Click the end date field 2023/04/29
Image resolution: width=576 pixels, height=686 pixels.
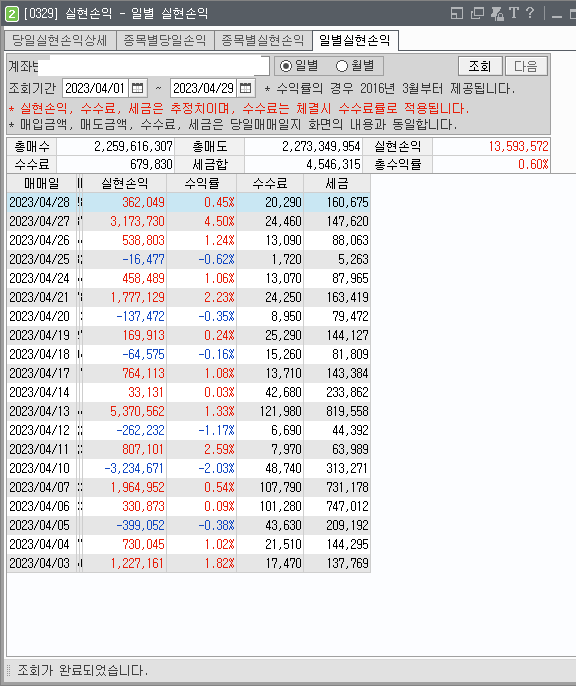click(x=203, y=88)
